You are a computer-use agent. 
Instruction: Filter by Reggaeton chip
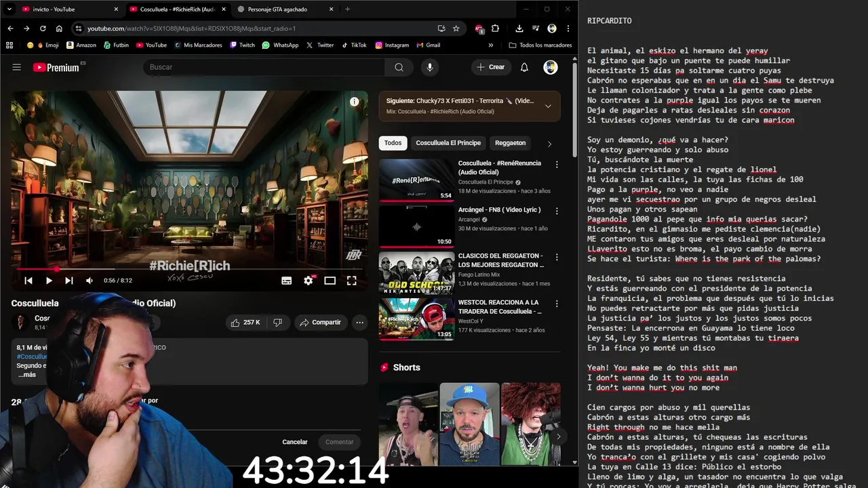(510, 143)
